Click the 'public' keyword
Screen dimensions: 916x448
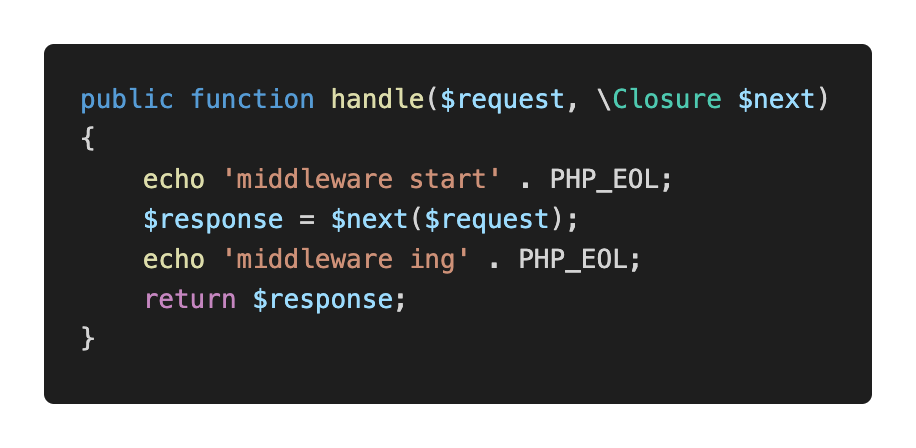click(x=127, y=100)
